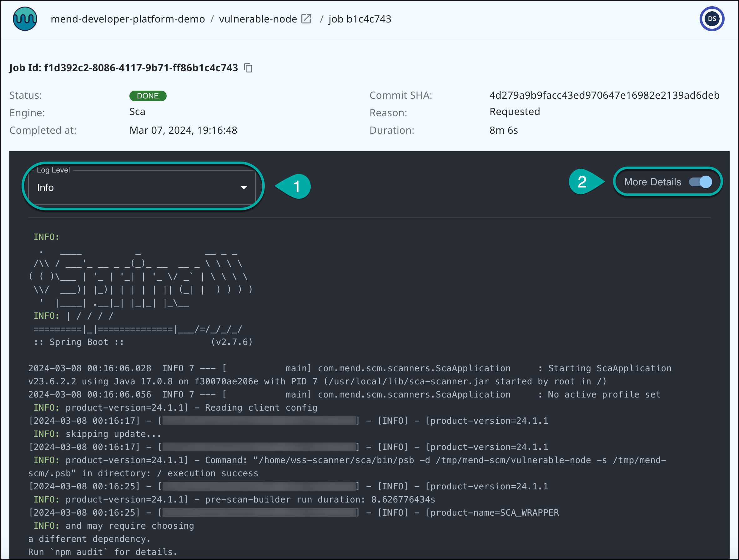The width and height of the screenshot is (739, 560).
Task: Navigate to vulnerable-node breadcrumb
Action: tap(258, 19)
